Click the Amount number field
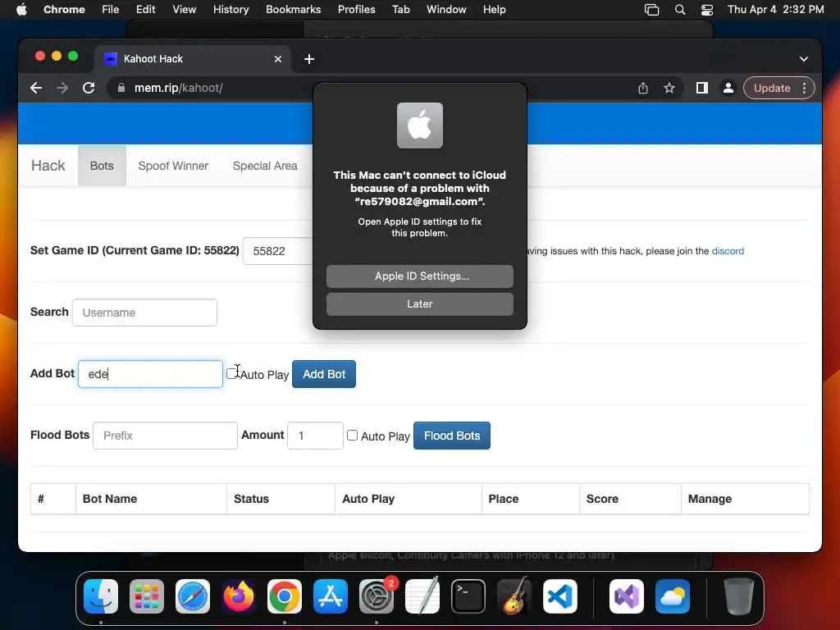 tap(315, 436)
